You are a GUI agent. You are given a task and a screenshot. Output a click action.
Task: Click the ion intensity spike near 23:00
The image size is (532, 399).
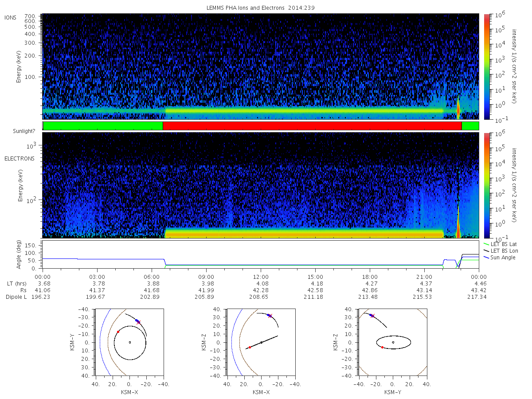point(458,109)
